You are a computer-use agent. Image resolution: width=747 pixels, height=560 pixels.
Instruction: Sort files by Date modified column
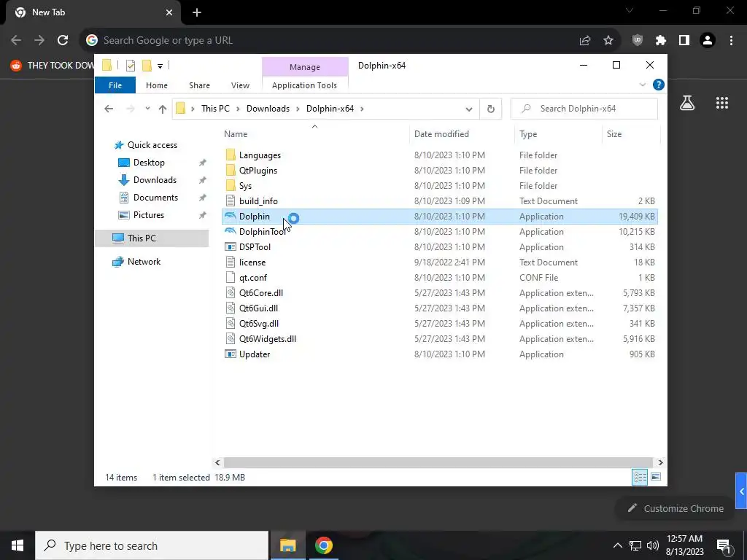441,134
